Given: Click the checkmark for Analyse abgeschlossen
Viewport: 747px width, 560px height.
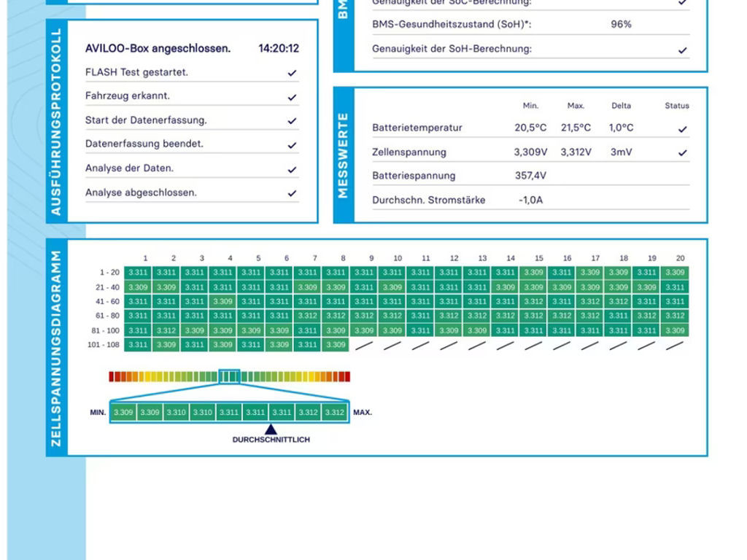Looking at the screenshot, I should click(292, 193).
